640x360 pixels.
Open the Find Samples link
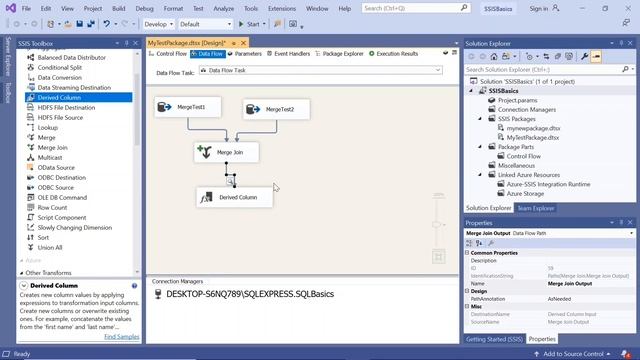tap(122, 337)
